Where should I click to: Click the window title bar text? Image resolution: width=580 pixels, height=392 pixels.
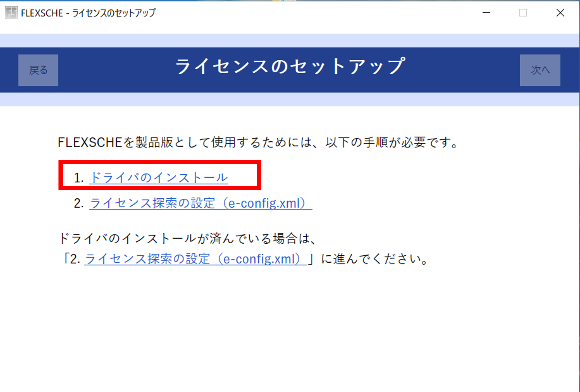coord(88,13)
